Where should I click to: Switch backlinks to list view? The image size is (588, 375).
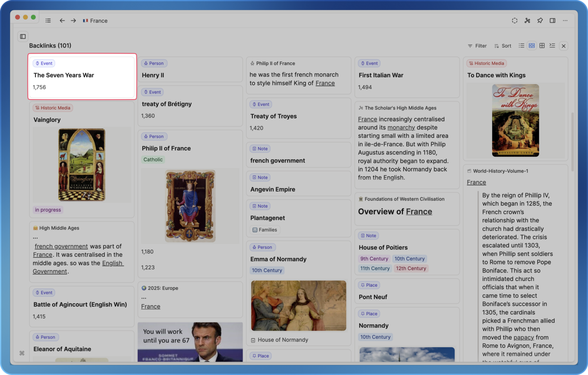pos(522,46)
